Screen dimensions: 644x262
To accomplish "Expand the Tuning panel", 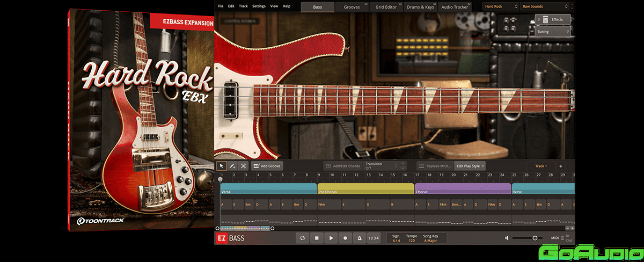I will click(x=553, y=32).
